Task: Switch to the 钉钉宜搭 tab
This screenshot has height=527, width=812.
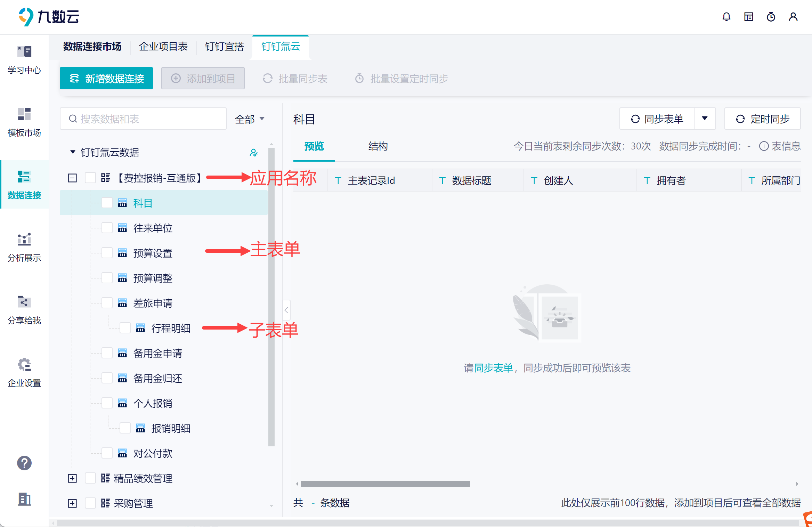Action: coord(224,47)
